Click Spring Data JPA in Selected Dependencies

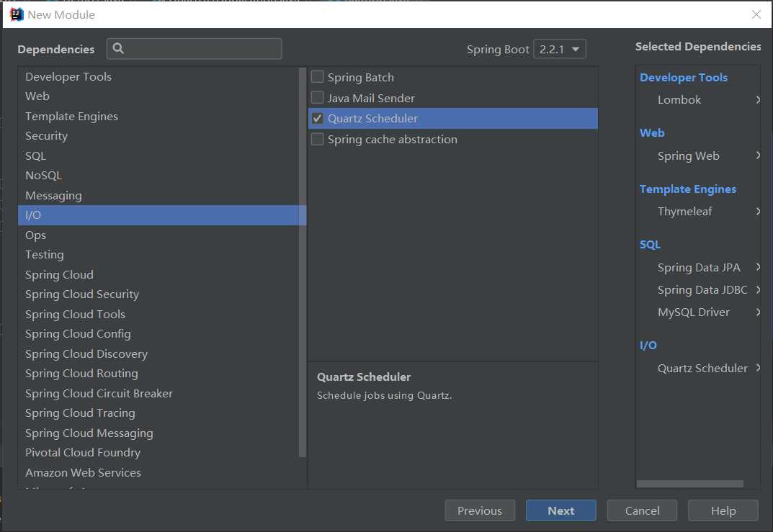tap(699, 267)
